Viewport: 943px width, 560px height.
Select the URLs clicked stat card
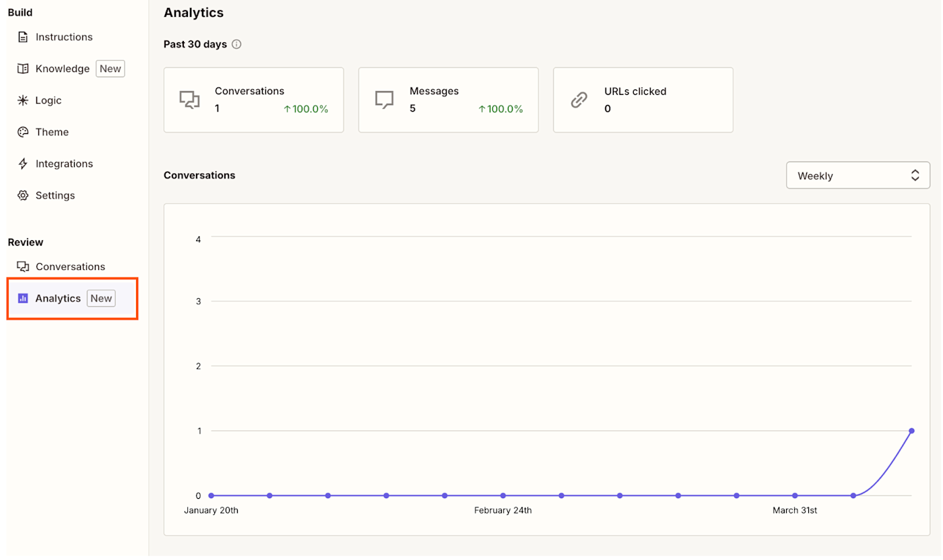(x=643, y=100)
